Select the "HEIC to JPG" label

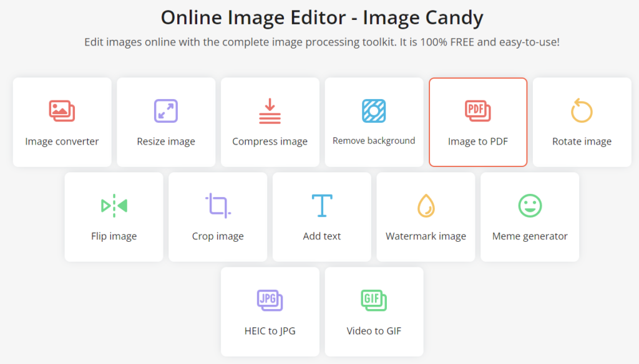pyautogui.click(x=270, y=331)
